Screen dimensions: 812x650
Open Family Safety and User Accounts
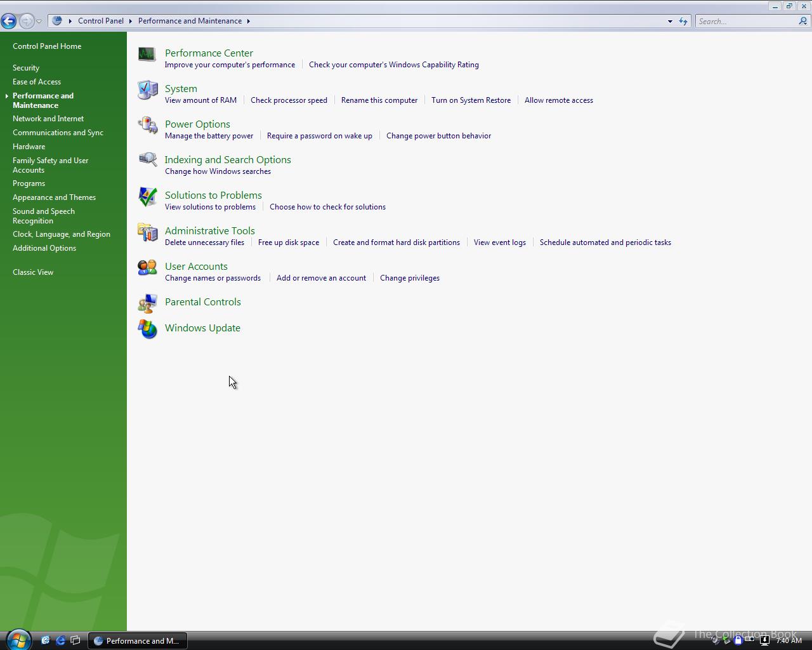(51, 165)
